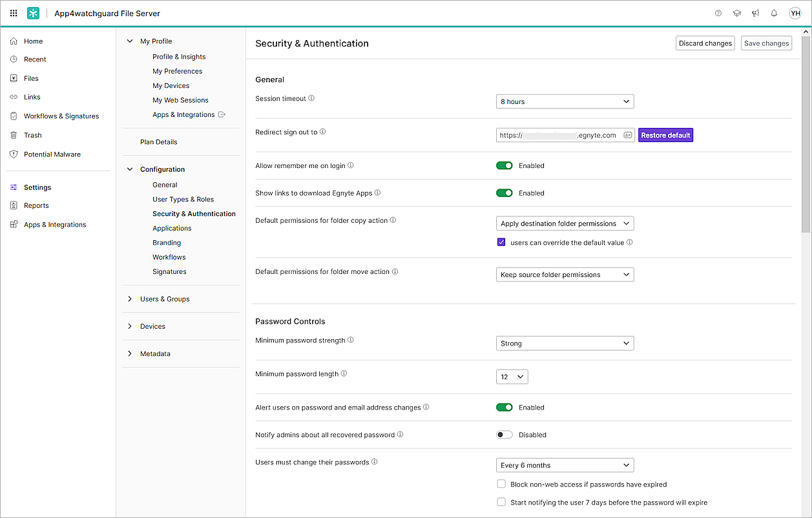Click the Discard changes button

tap(705, 43)
